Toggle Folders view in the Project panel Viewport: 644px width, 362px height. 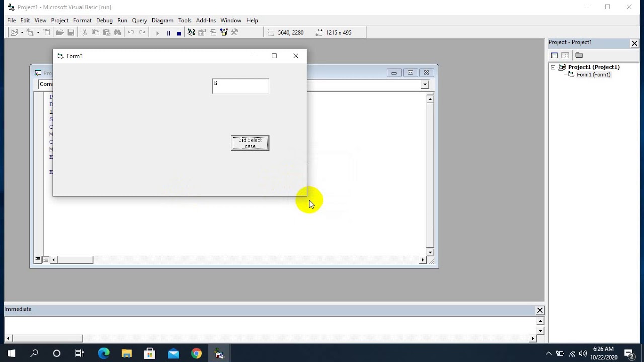coord(579,55)
